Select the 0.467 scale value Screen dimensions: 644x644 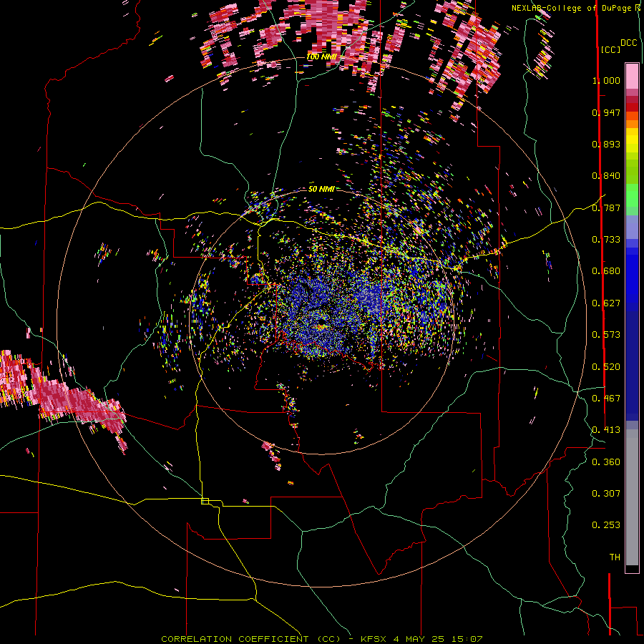[x=606, y=399]
